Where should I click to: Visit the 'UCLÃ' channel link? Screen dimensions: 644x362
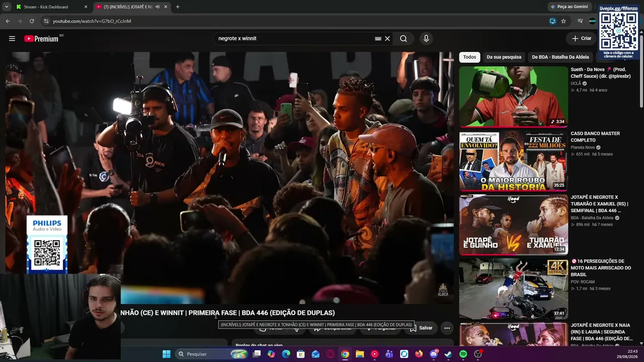click(x=576, y=83)
